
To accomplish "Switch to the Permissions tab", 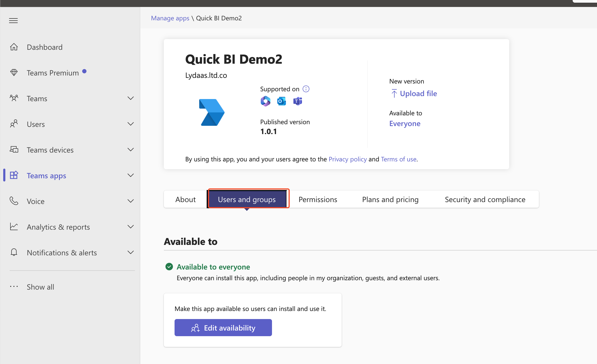I will coord(318,199).
